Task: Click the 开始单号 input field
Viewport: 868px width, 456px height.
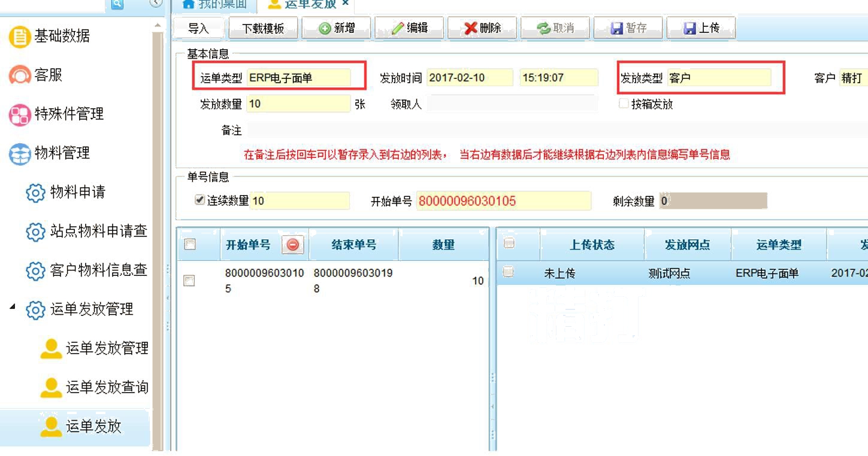Action: tap(503, 201)
